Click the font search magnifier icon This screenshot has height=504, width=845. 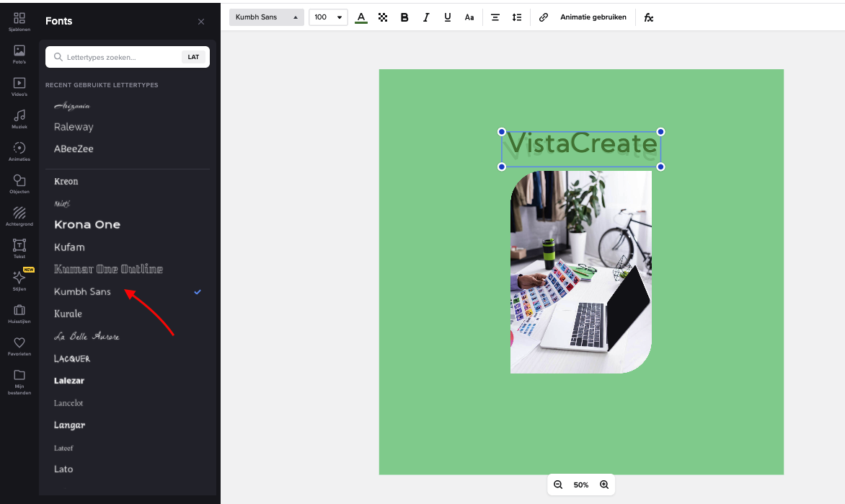58,56
